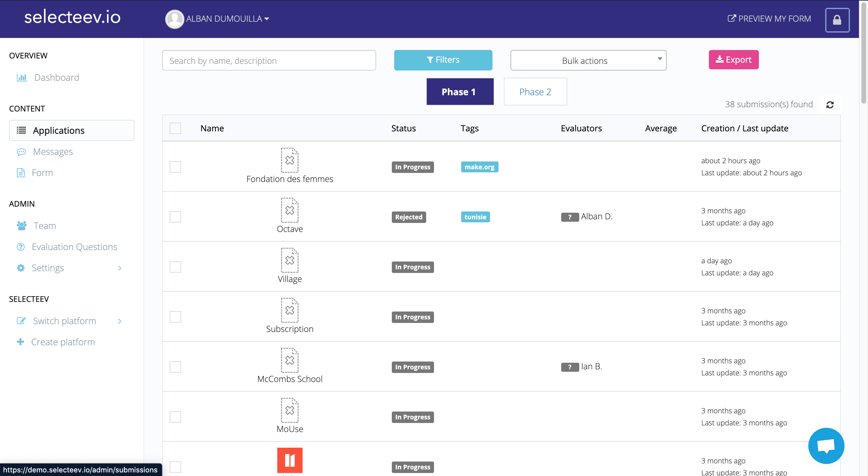This screenshot has height=476, width=868.
Task: Click the search by name field
Action: (x=269, y=61)
